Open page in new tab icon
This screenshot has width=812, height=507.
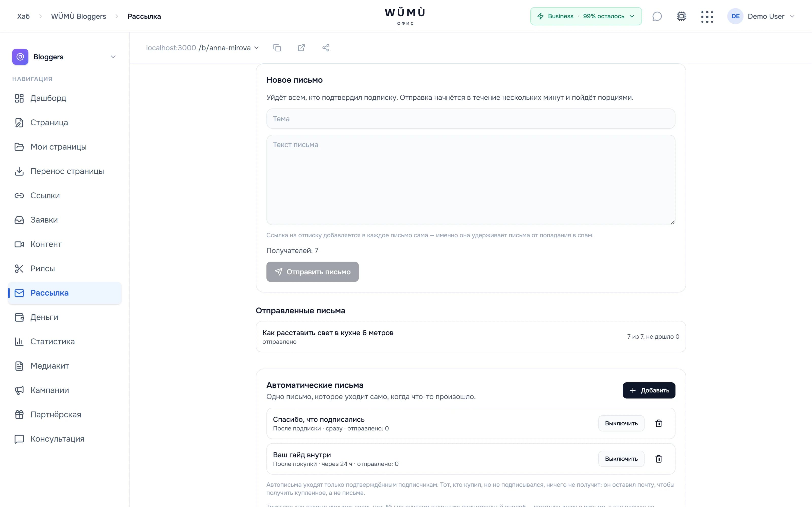(x=301, y=48)
